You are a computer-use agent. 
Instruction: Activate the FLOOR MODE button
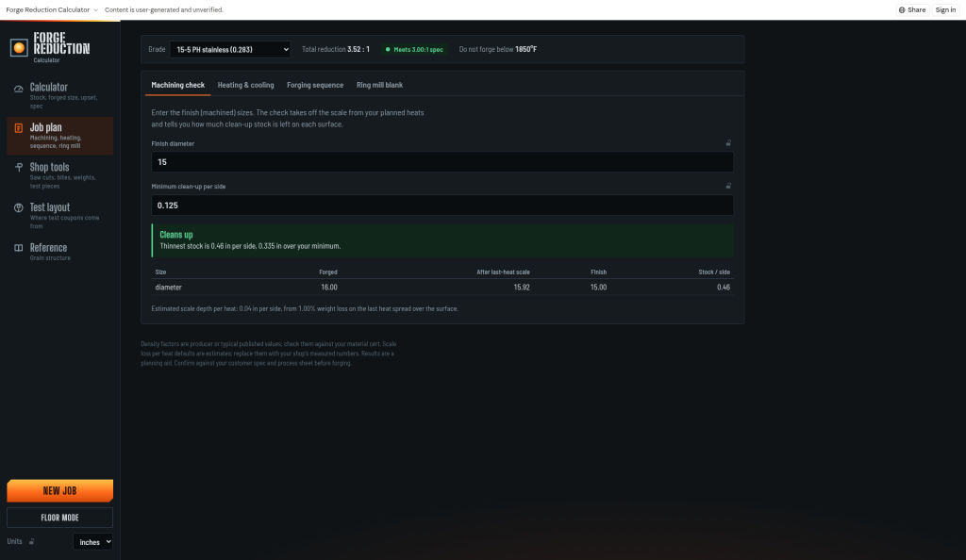59,518
